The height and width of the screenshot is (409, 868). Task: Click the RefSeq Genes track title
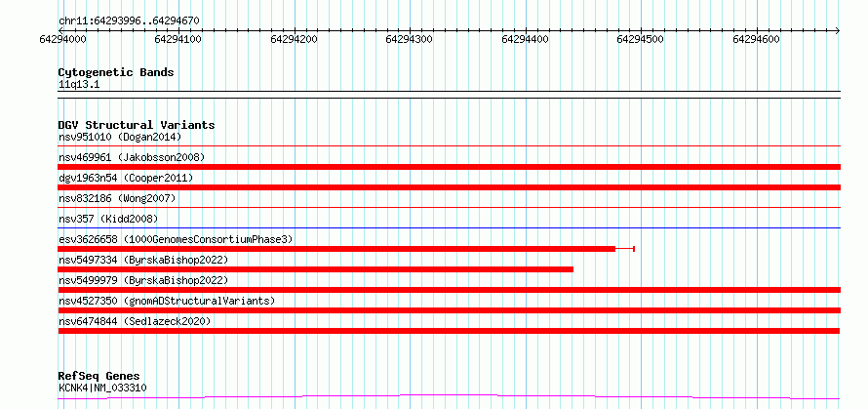[x=99, y=376]
